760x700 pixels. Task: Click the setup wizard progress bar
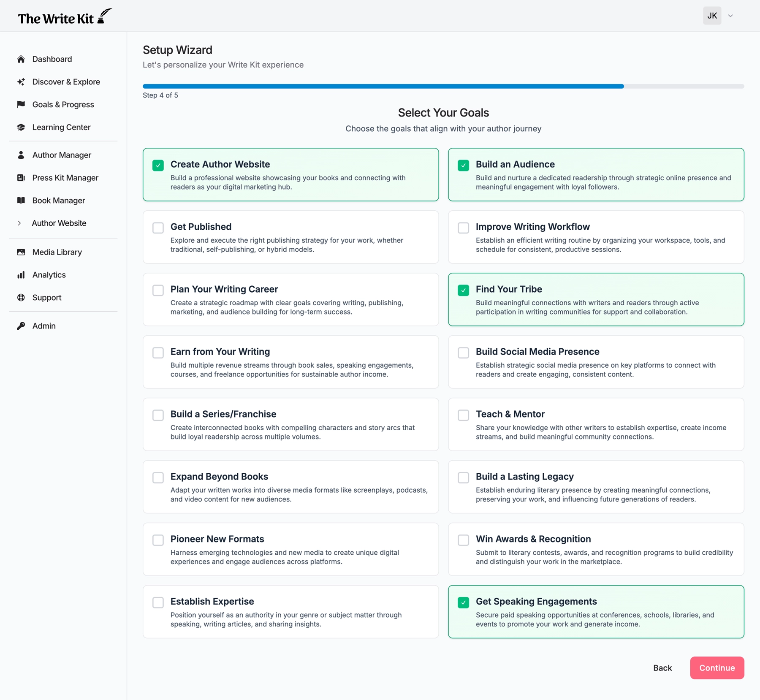(443, 86)
